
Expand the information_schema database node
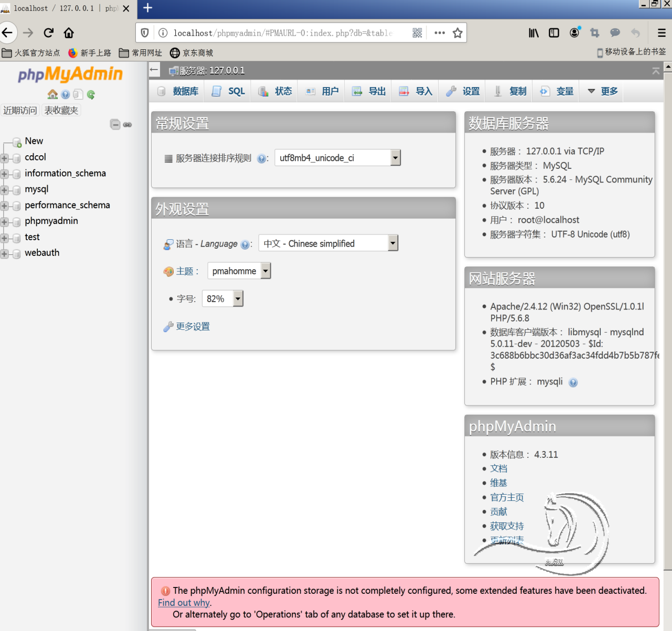[x=4, y=174]
